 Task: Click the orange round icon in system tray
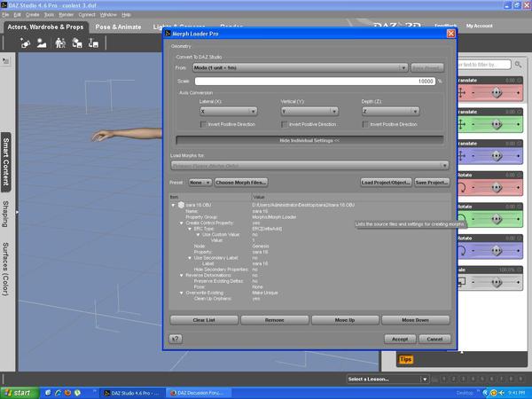pos(494,393)
